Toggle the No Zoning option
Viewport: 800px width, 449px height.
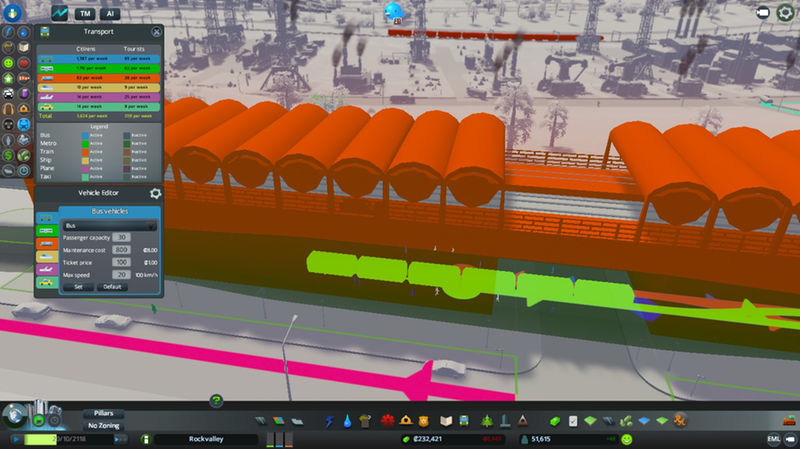point(105,425)
